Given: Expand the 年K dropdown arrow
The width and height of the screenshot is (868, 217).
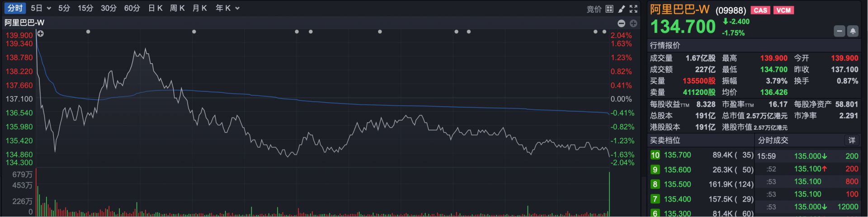Looking at the screenshot, I should pos(237,9).
